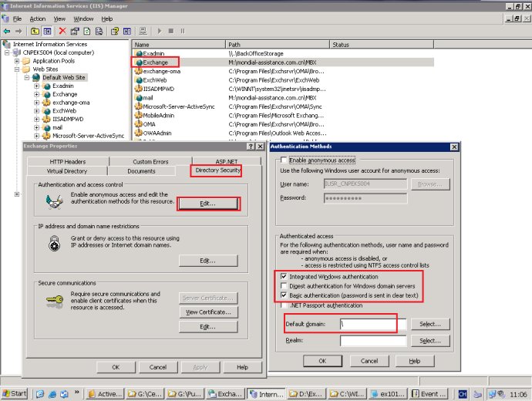Toggle Basic authentication checkbox
The height and width of the screenshot is (401, 532).
[284, 295]
